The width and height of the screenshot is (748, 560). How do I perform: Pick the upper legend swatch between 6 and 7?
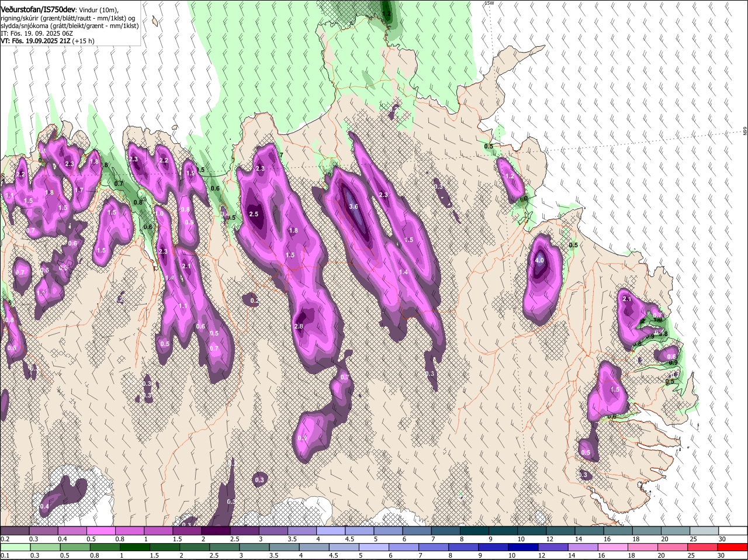point(417,531)
